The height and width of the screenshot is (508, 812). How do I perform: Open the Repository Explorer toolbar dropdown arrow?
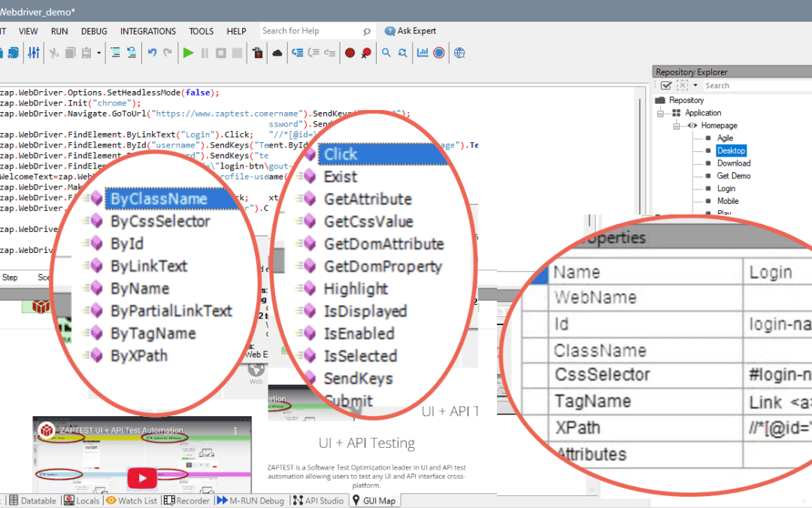[695, 86]
